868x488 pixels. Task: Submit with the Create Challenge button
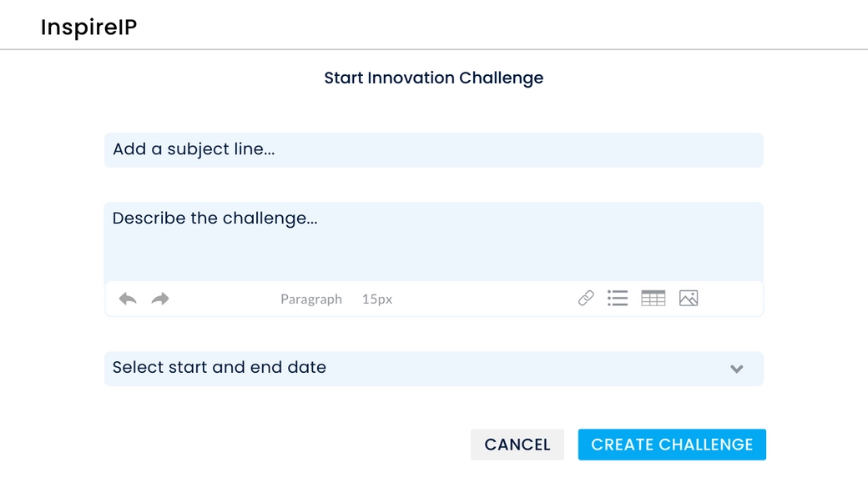click(672, 445)
